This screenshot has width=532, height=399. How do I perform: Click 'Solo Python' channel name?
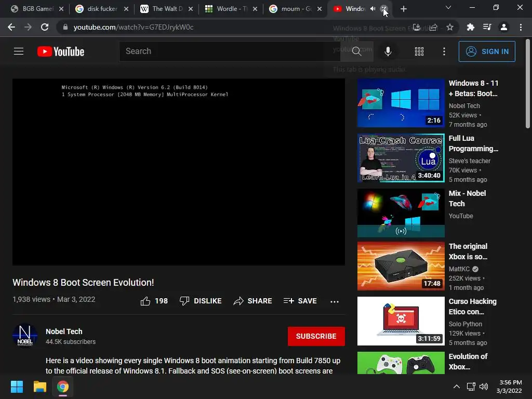pos(465,324)
